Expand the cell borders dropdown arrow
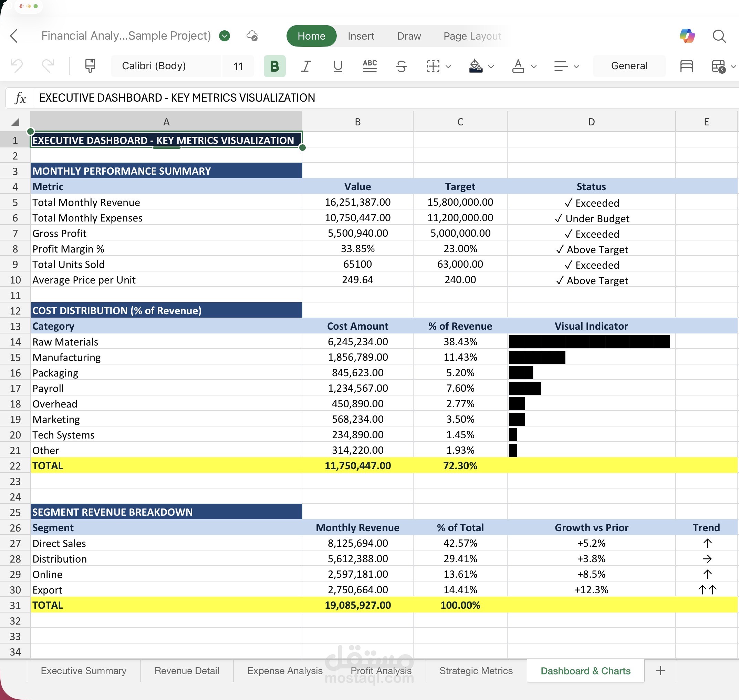The width and height of the screenshot is (739, 700). pos(449,67)
